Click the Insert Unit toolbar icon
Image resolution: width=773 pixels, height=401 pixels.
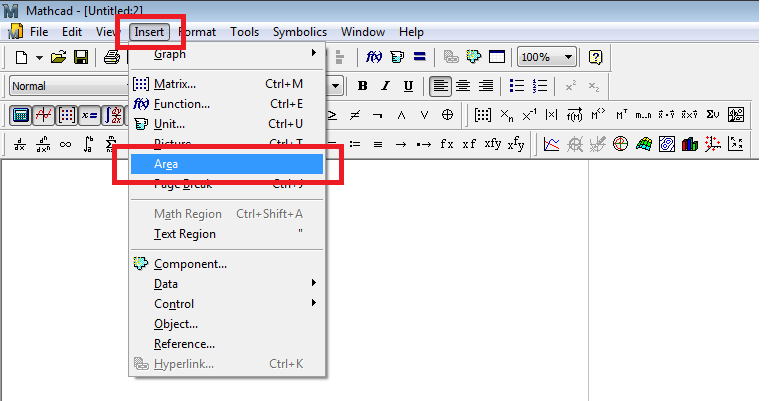click(397, 57)
